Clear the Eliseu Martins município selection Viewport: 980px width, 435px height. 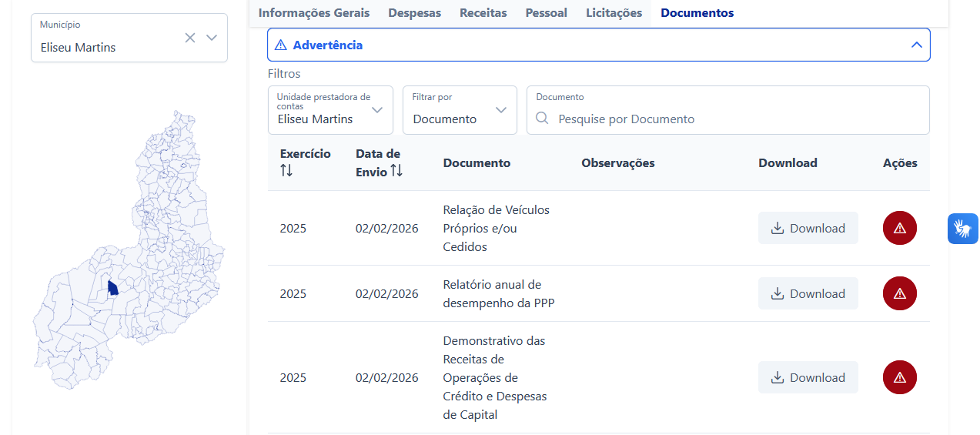[x=190, y=38]
